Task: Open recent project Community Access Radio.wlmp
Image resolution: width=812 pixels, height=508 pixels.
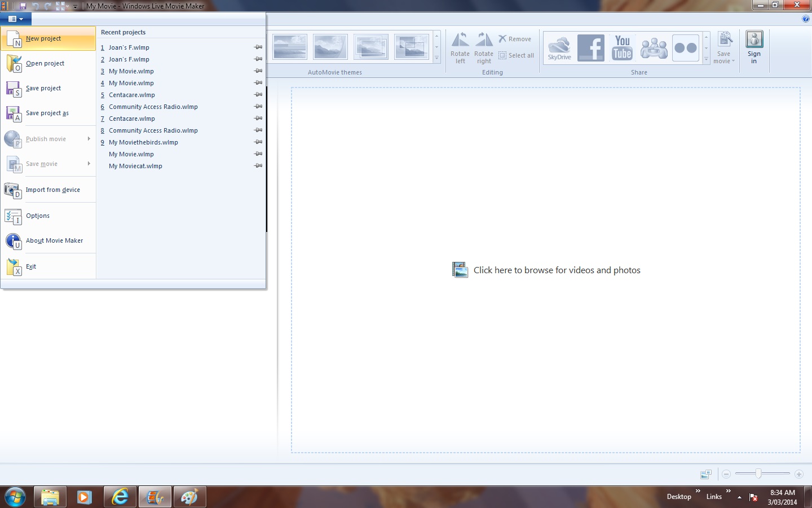Action: (x=153, y=107)
